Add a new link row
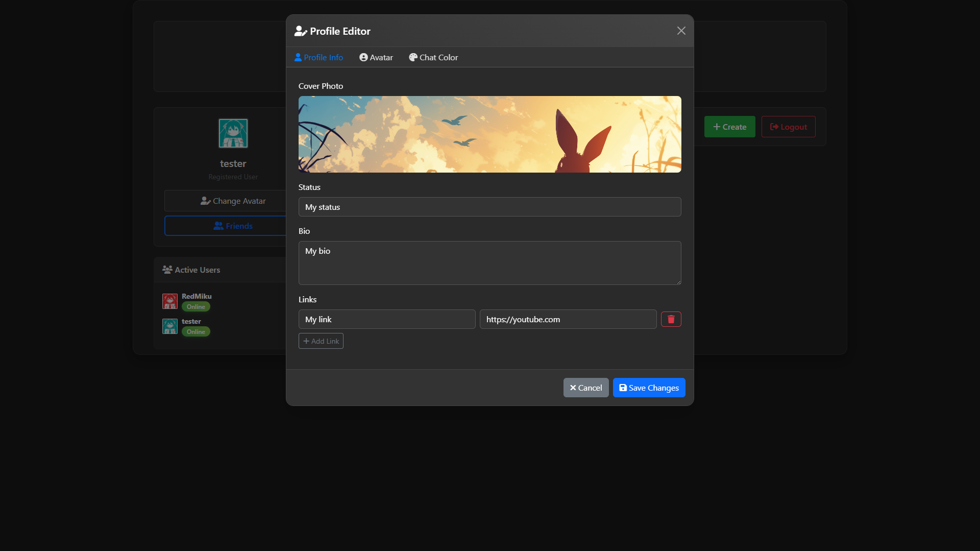980x551 pixels. pyautogui.click(x=321, y=341)
